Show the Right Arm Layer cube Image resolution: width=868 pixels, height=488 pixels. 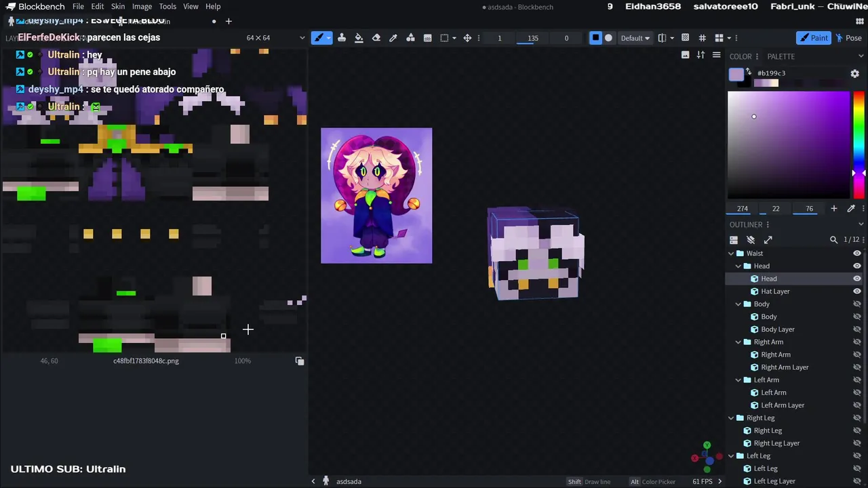[x=856, y=367]
